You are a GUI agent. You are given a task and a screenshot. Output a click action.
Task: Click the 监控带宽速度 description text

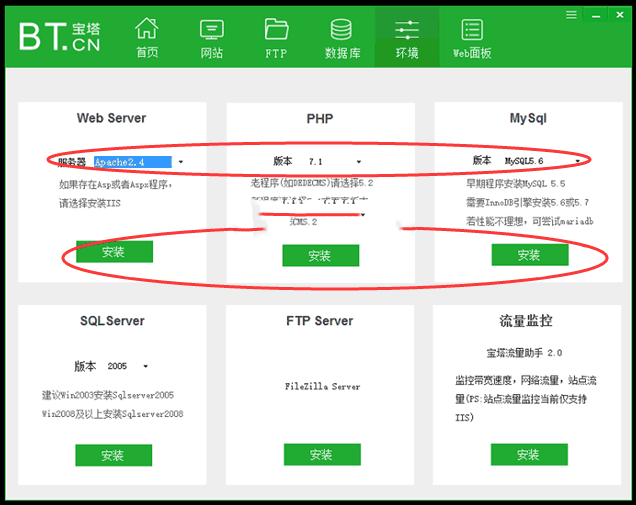coord(526,399)
